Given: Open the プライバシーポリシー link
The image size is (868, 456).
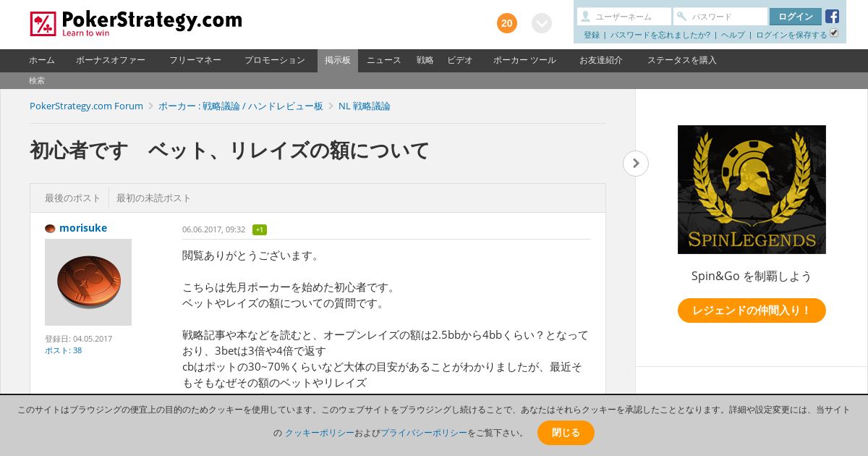Looking at the screenshot, I should tap(424, 433).
